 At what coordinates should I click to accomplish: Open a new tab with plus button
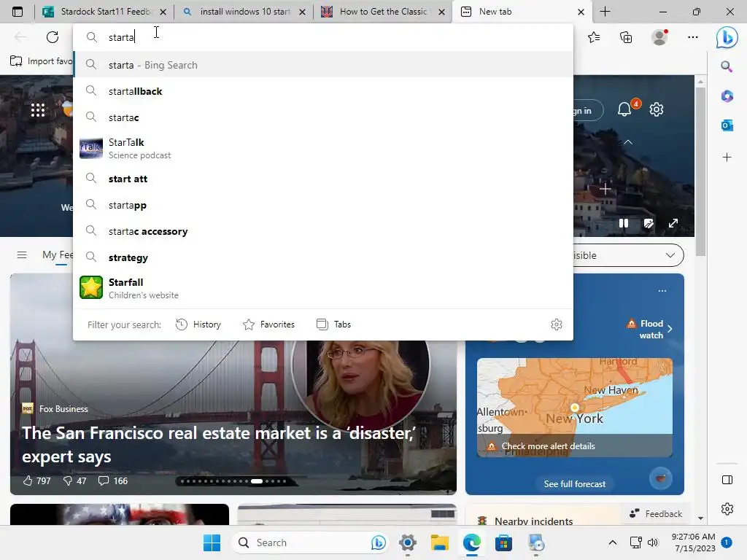[605, 12]
